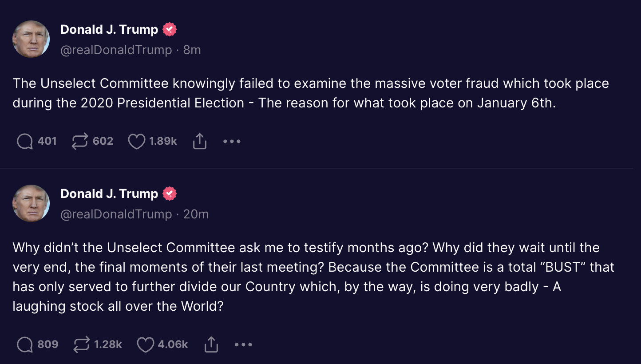
Task: Like the post with 4.06k likes
Action: point(145,344)
